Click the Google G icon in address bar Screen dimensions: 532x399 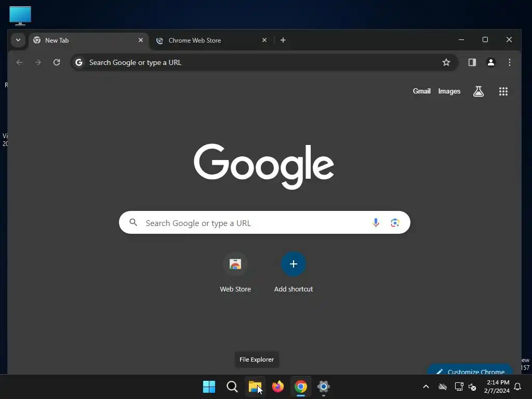click(79, 62)
